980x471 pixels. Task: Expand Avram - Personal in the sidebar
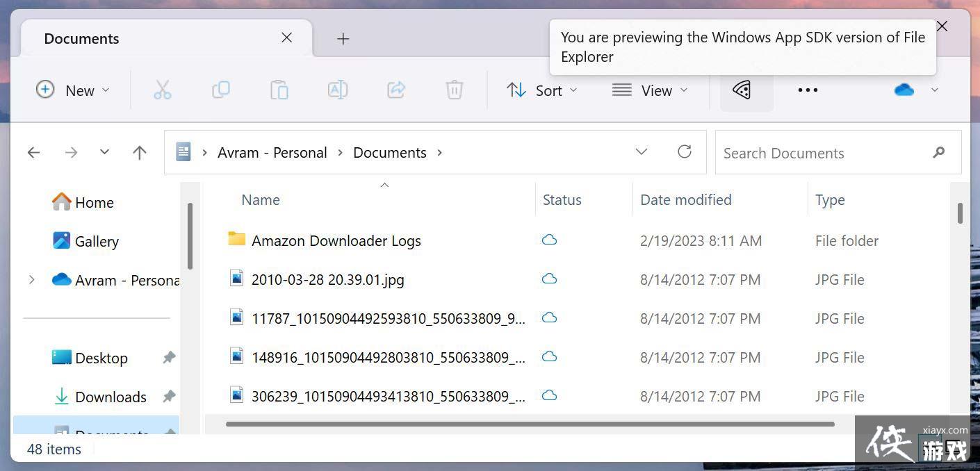point(32,279)
